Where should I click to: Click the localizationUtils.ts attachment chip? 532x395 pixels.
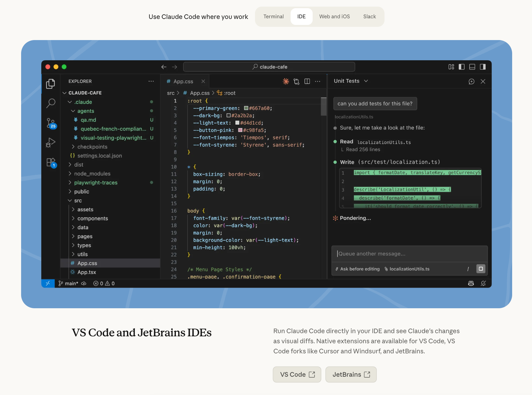pos(407,269)
